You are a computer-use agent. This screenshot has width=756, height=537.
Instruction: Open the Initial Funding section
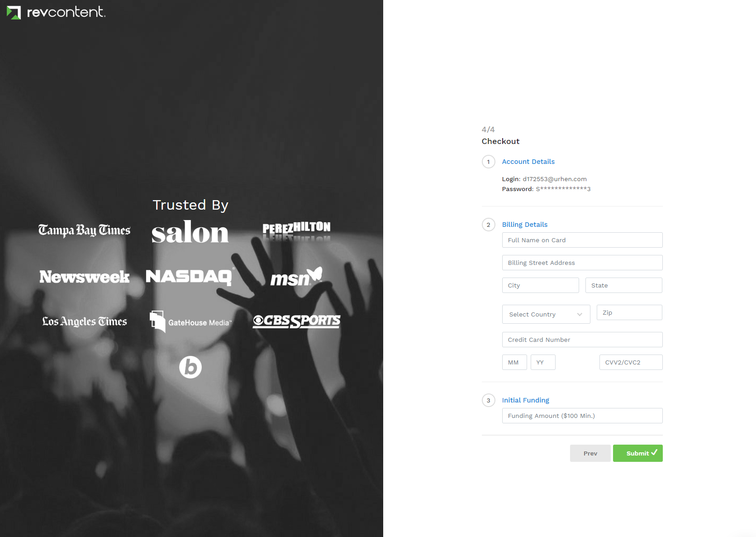tap(526, 400)
